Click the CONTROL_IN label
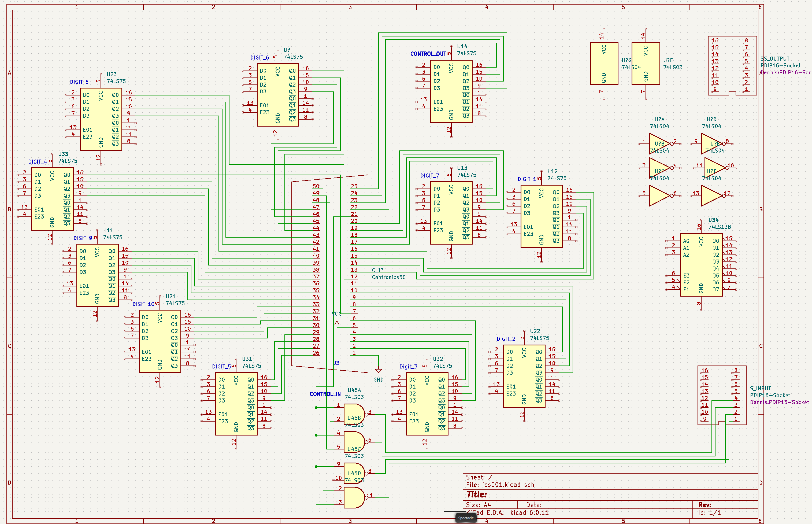 click(x=325, y=394)
